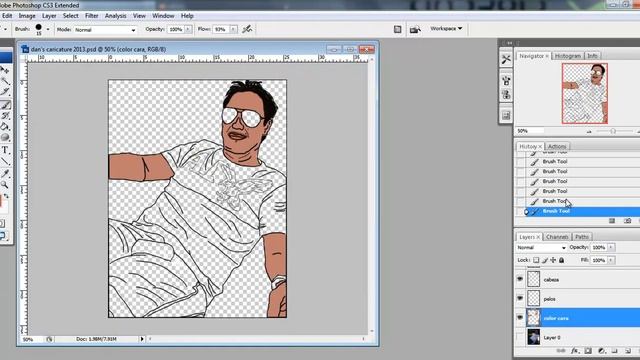The height and width of the screenshot is (360, 640).
Task: Toggle lock all
Action: click(x=562, y=260)
